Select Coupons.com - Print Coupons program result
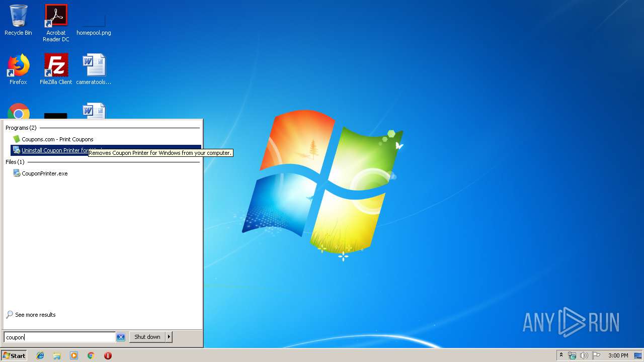This screenshot has height=362, width=644. [106, 139]
